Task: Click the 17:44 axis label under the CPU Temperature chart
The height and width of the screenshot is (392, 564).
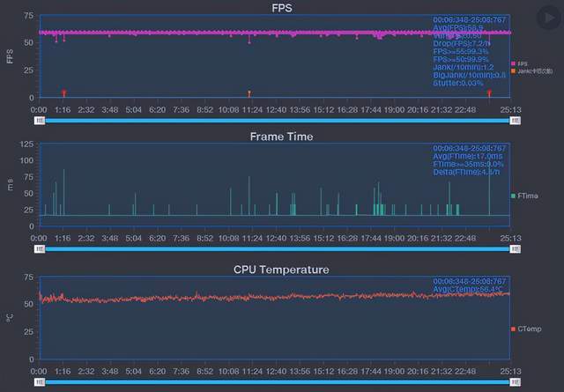Action: pyautogui.click(x=371, y=371)
